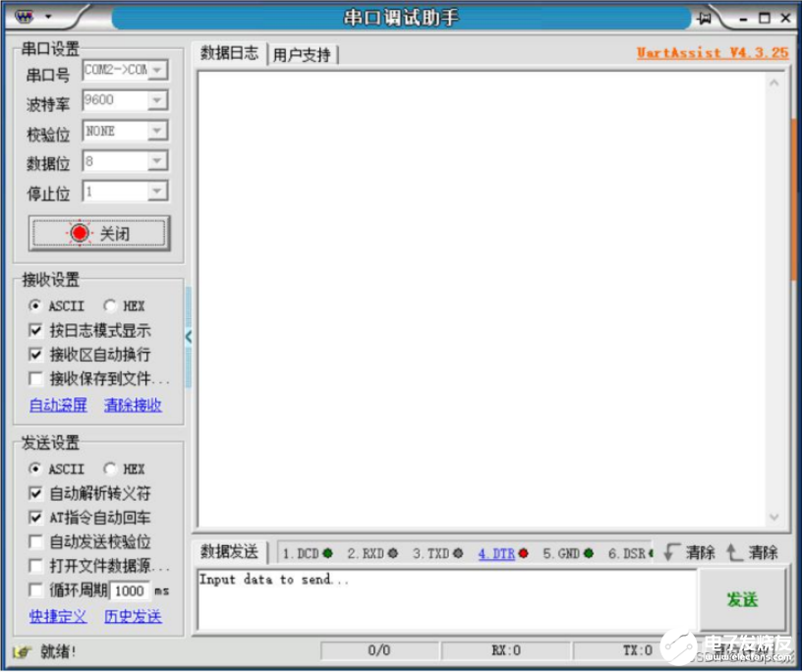
Task: Enable 自动发送校验位 option
Action: pos(36,542)
